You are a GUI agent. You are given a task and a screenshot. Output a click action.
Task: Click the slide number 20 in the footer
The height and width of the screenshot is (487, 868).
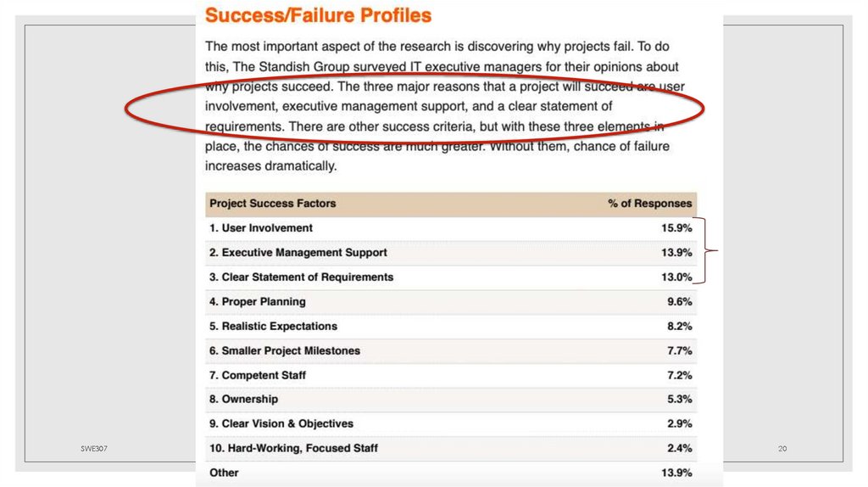coord(782,448)
